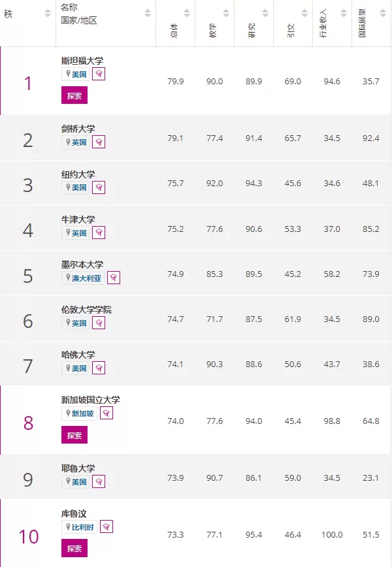This screenshot has height=567, width=392.
Task: Click 探索 button under 库鲁汶
Action: [x=74, y=548]
